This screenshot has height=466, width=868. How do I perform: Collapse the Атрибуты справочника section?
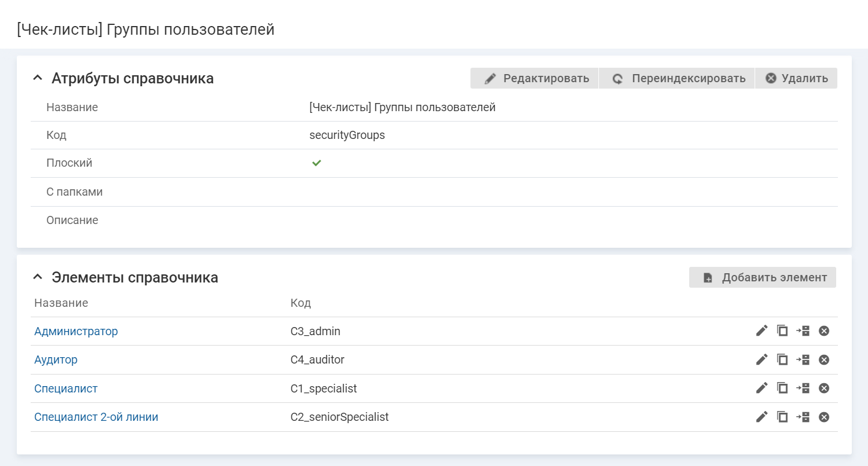coord(38,78)
